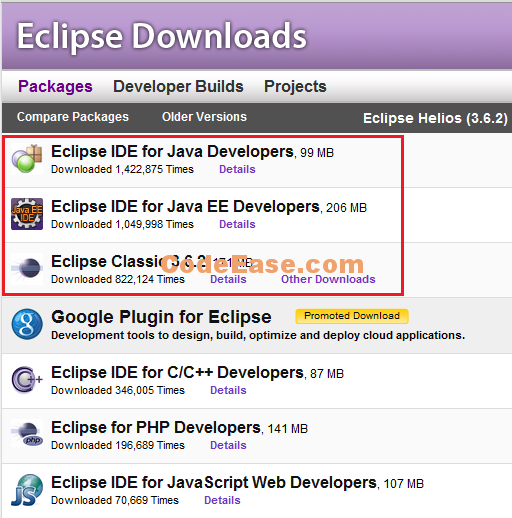
Task: Click the Promoted Download badge
Action: [352, 316]
